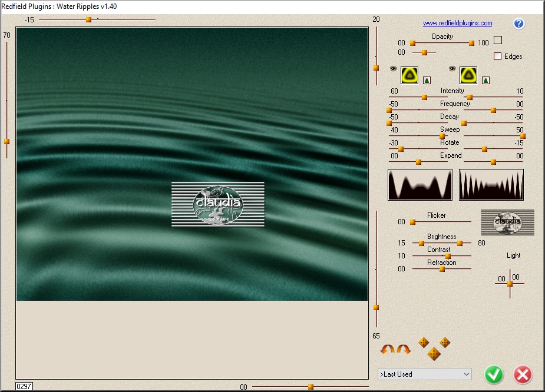545x392 pixels.
Task: Adjust the Flicker slider handle
Action: (x=413, y=222)
